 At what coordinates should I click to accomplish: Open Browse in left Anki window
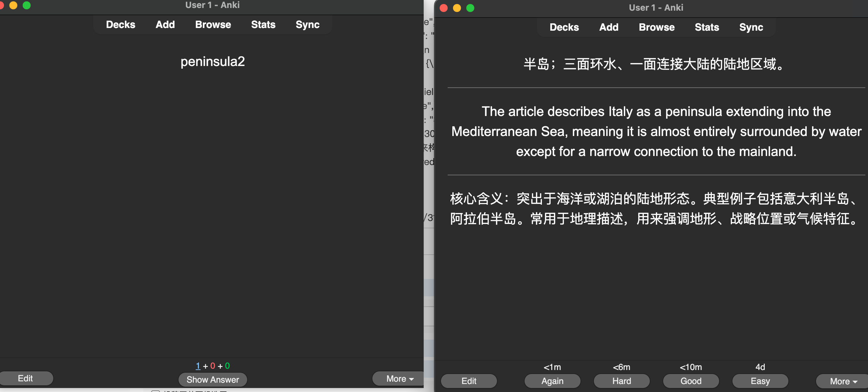[x=213, y=25]
